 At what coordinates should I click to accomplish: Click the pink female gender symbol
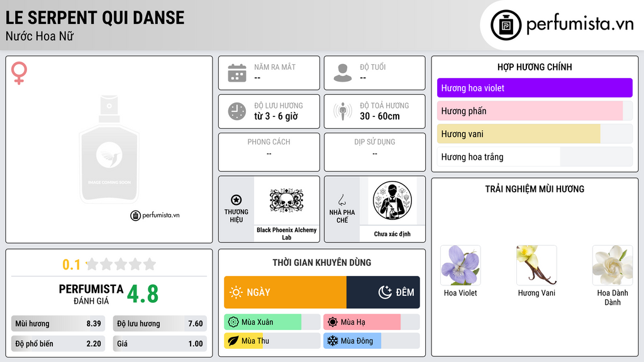click(x=19, y=73)
